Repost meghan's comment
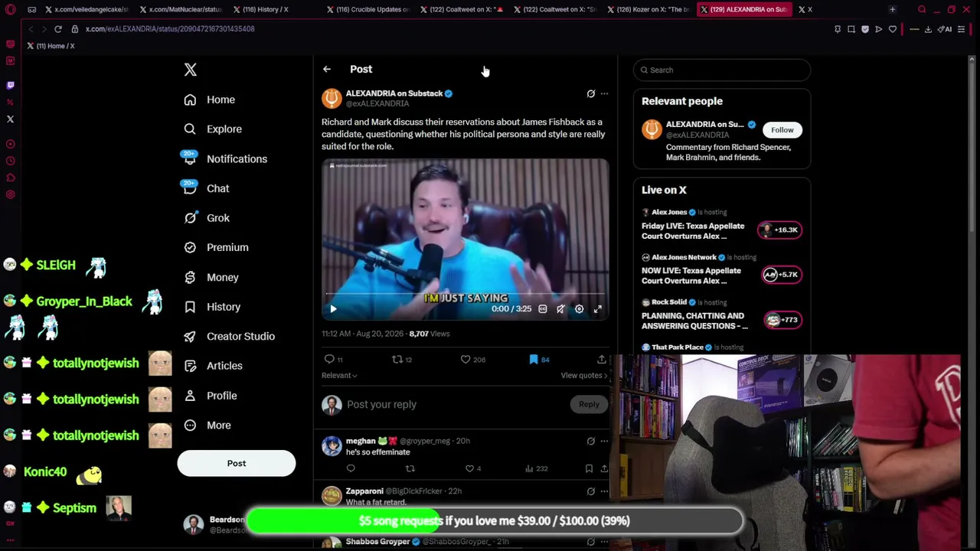 [x=410, y=468]
